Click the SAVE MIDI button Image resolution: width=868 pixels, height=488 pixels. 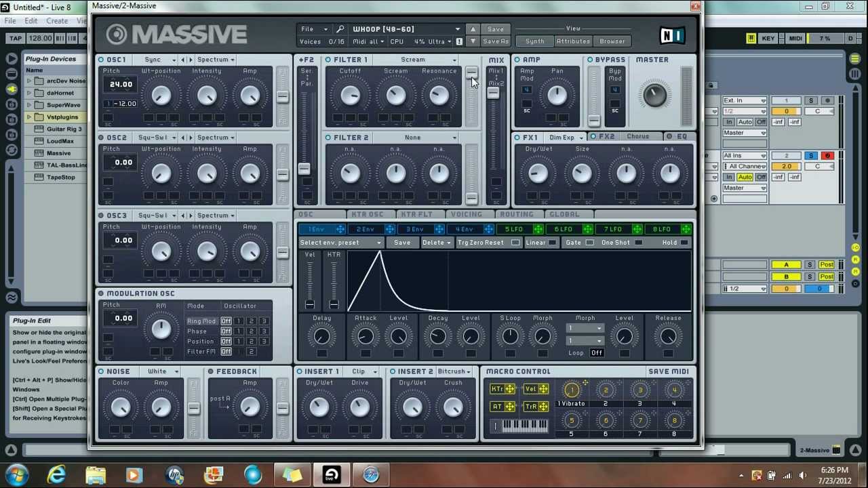(x=669, y=371)
